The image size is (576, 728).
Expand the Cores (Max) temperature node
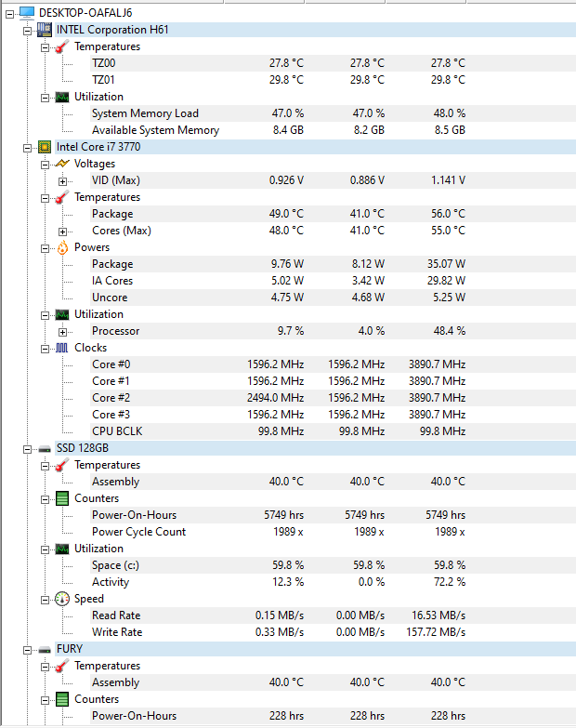pos(62,231)
